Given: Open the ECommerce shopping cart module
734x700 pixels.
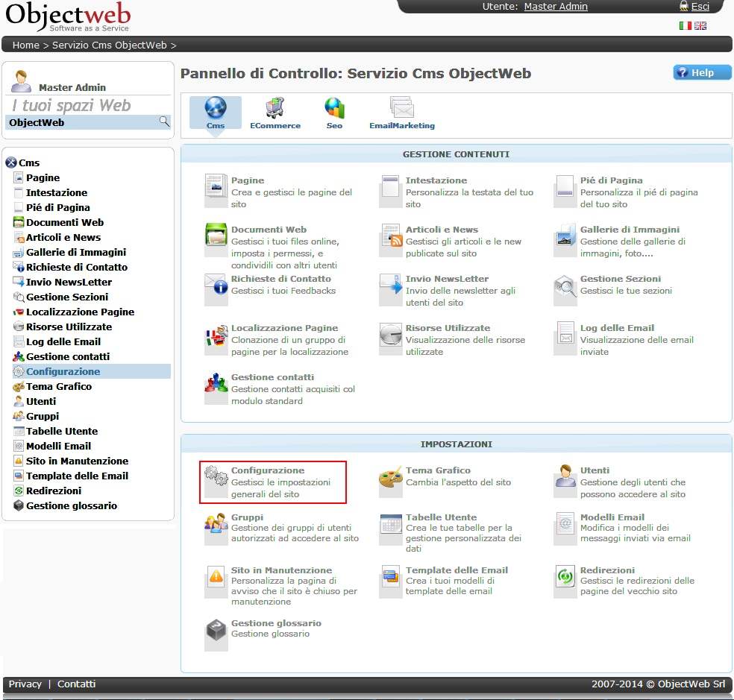Looking at the screenshot, I should coord(275,110).
